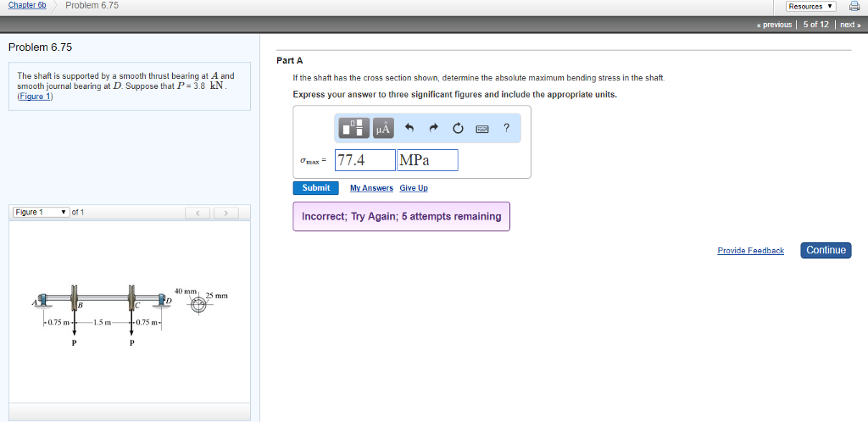
Task: Reset the answer field
Action: click(458, 128)
